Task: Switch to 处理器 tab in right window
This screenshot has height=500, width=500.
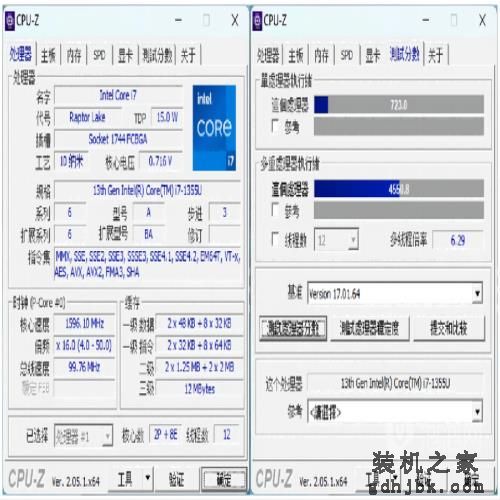Action: pyautogui.click(x=268, y=55)
